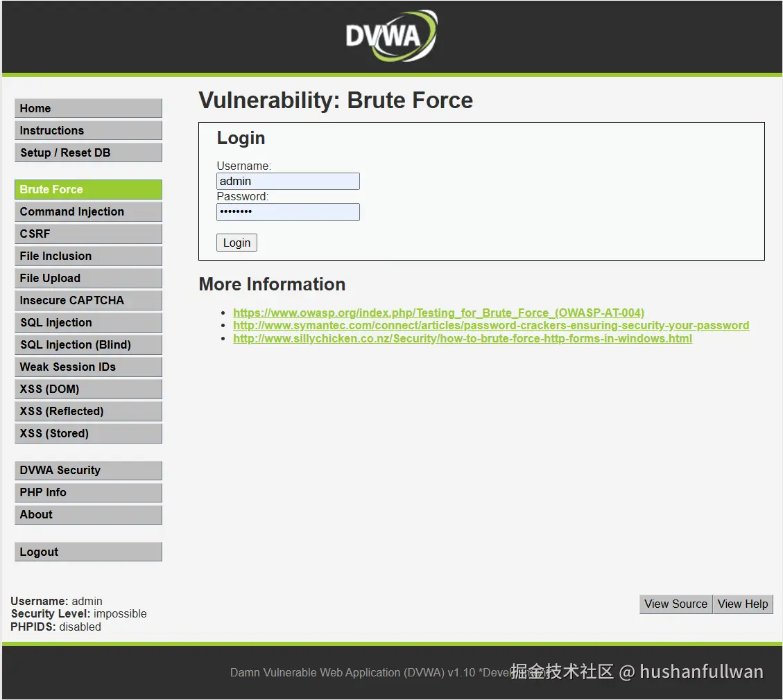Open the sillychicken brute-force forms link
The height and width of the screenshot is (700, 783).
[463, 338]
